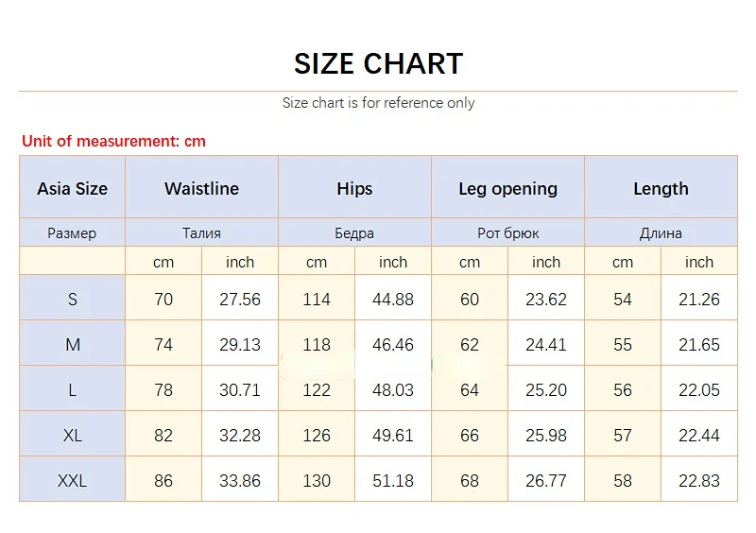Select the XL size row label
The height and width of the screenshot is (533, 756).
[72, 436]
